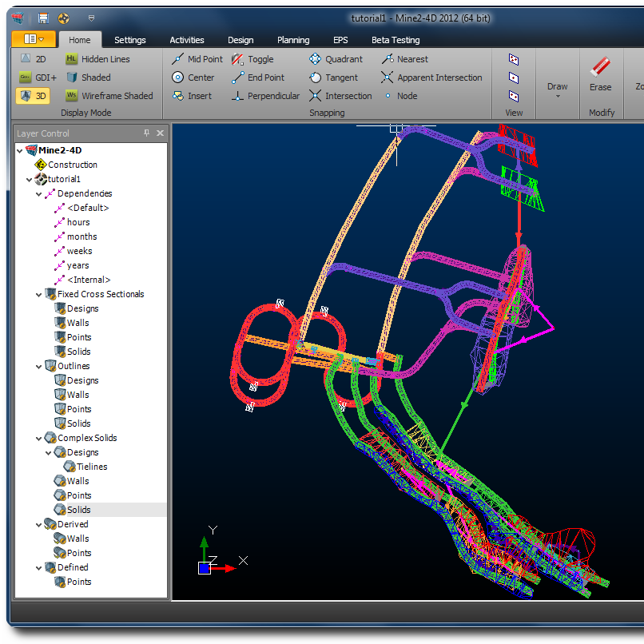The width and height of the screenshot is (644, 644).
Task: Enable Tangent snap
Action: [333, 78]
